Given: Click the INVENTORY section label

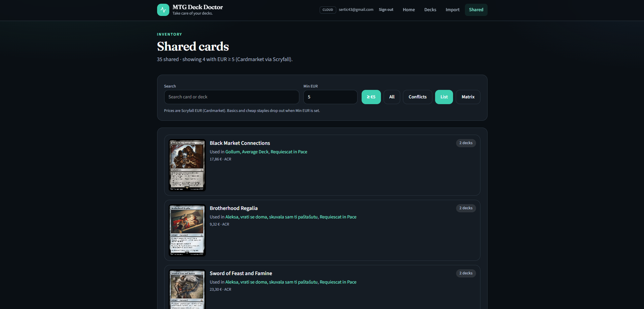Looking at the screenshot, I should tap(169, 34).
